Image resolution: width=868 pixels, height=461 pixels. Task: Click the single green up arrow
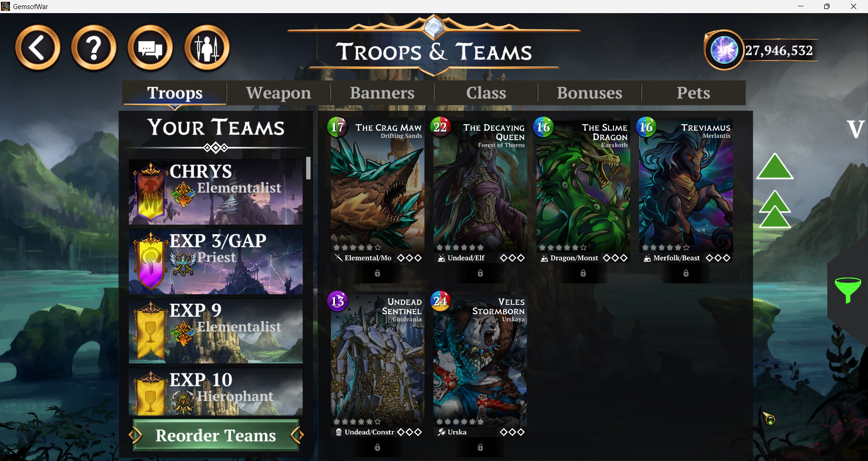tap(774, 166)
